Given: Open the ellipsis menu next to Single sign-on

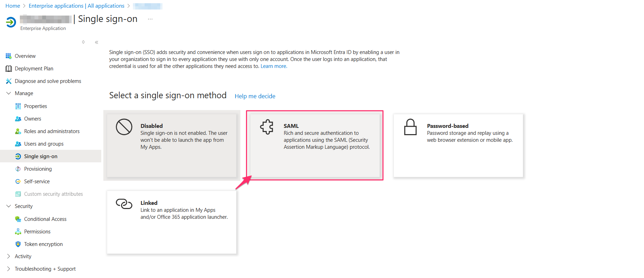Looking at the screenshot, I should tap(150, 19).
